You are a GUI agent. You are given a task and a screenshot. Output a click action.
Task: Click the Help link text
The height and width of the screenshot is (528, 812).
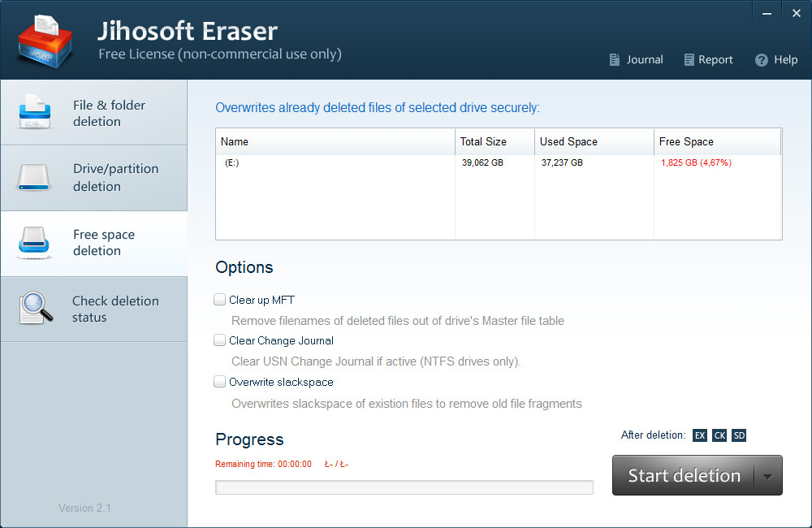(x=785, y=60)
